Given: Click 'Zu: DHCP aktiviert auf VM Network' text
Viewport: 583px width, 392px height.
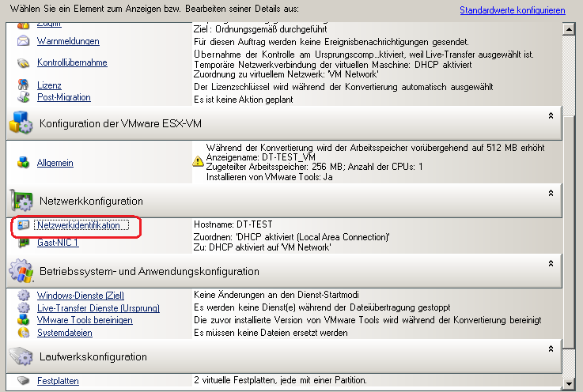Looking at the screenshot, I should (262, 247).
